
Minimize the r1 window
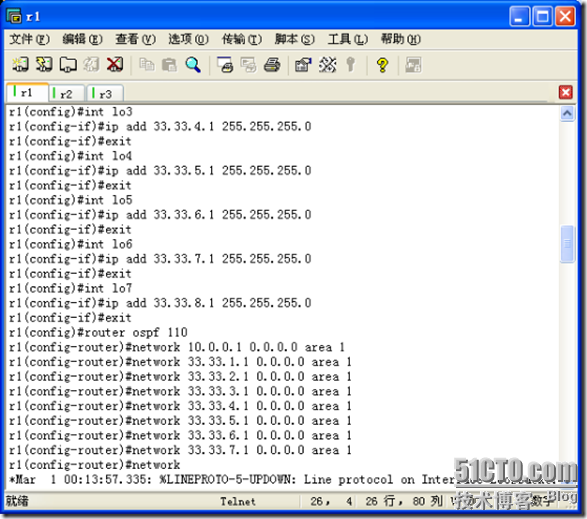(519, 16)
